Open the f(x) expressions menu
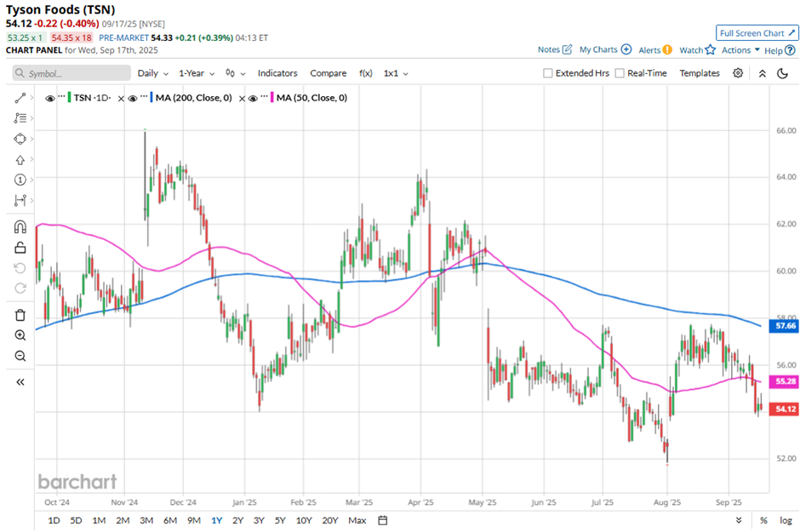This screenshot has height=532, width=800. tap(366, 73)
